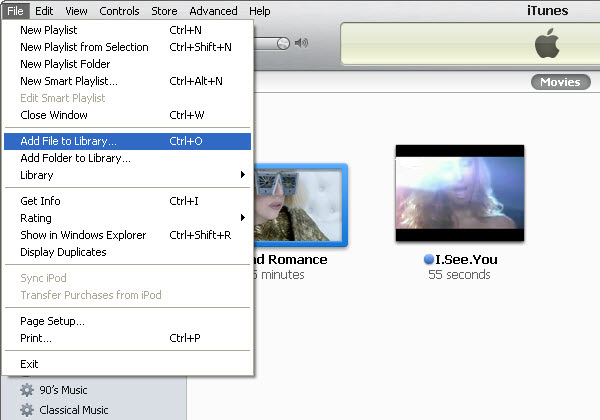Click the gear icon beside 90's Music
600x420 pixels.
[27, 390]
